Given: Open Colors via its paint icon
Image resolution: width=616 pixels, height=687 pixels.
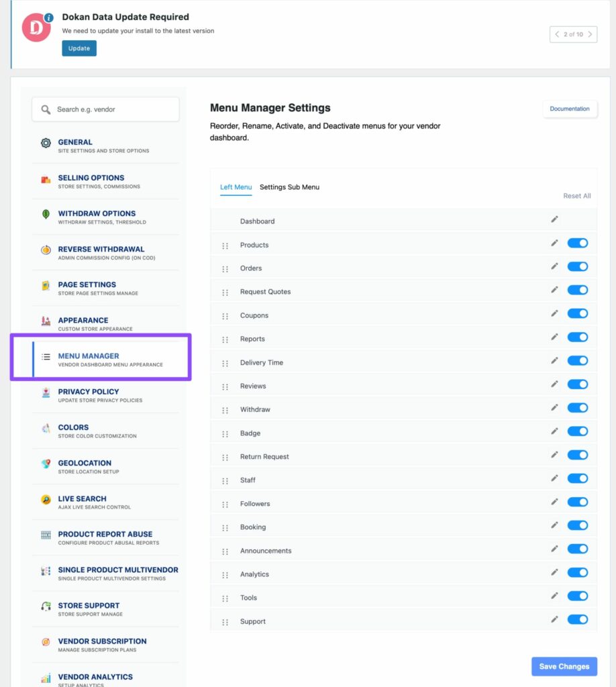Looking at the screenshot, I should click(x=45, y=427).
